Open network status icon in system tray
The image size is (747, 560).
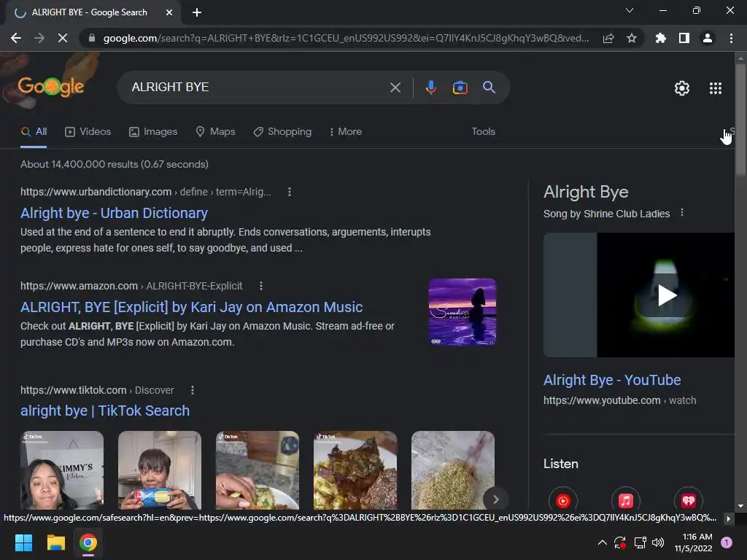640,542
